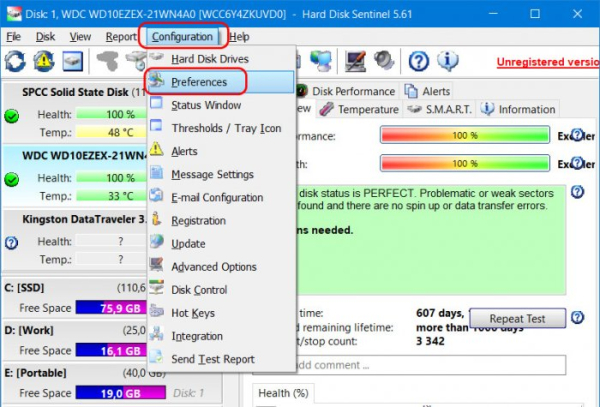Choose Thresholds / Tray Icon menu entry
Image resolution: width=600 pixels, height=407 pixels.
225,128
